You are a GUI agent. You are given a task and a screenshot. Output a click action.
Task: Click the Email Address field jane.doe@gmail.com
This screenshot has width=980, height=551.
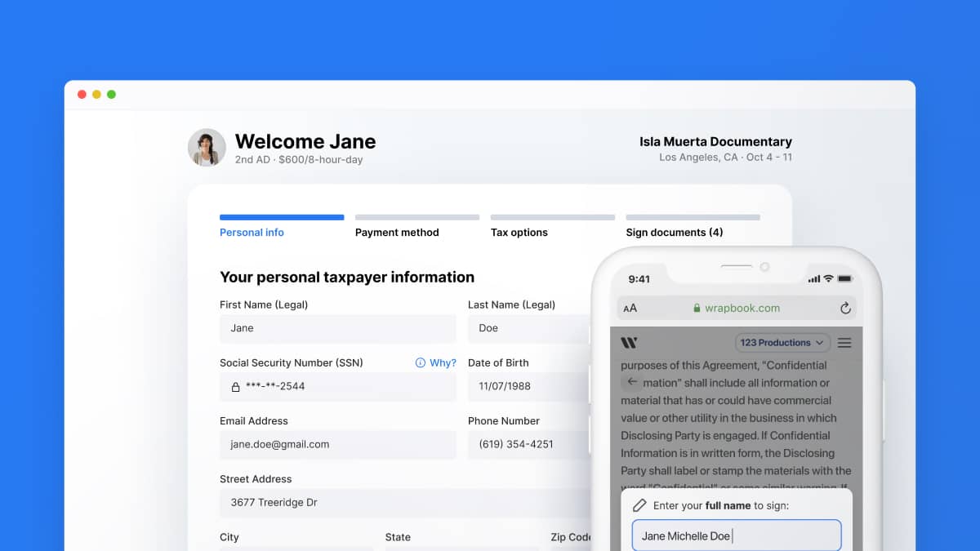coord(338,444)
